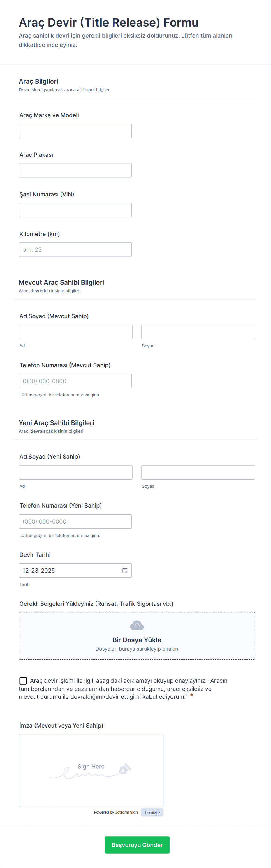
Task: Click the cloud upload icon
Action: [x=137, y=625]
